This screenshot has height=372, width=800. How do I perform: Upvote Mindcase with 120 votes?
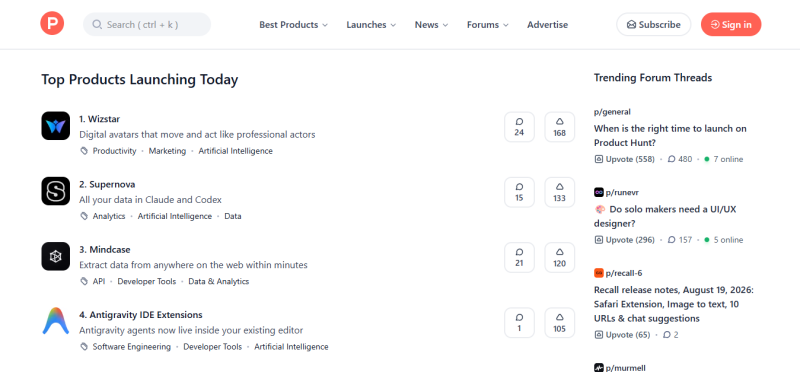[x=560, y=258]
